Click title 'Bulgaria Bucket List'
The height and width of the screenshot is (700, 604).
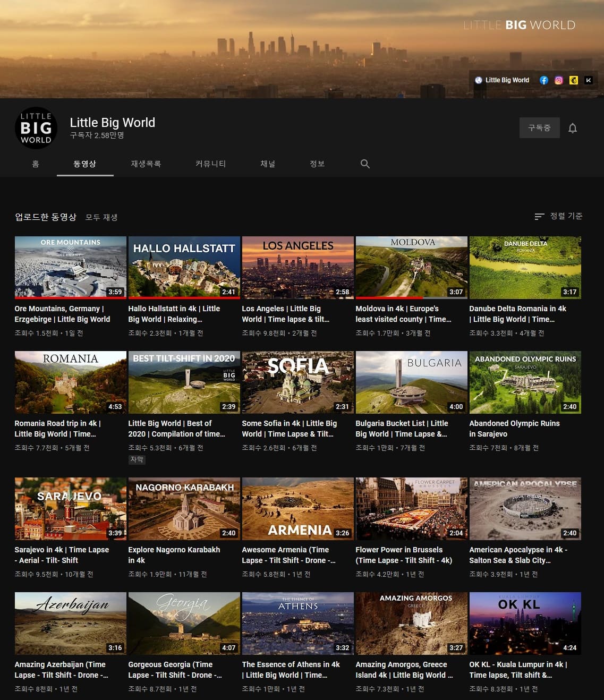(x=402, y=429)
